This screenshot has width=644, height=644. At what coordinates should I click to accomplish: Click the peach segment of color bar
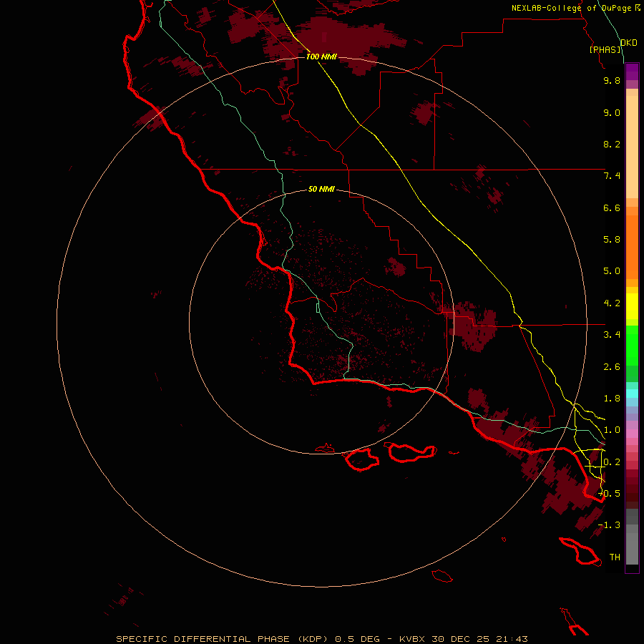pyautogui.click(x=632, y=147)
